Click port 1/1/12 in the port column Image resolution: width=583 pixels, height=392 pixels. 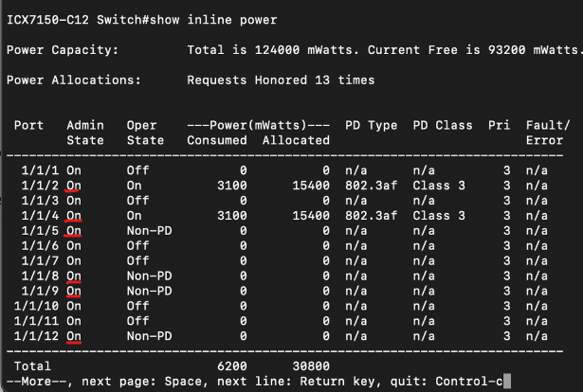(34, 335)
